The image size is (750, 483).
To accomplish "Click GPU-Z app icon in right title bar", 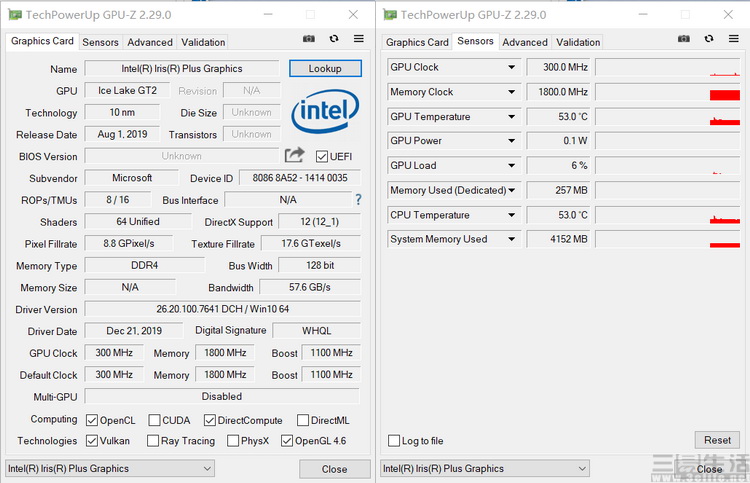I will pyautogui.click(x=390, y=15).
